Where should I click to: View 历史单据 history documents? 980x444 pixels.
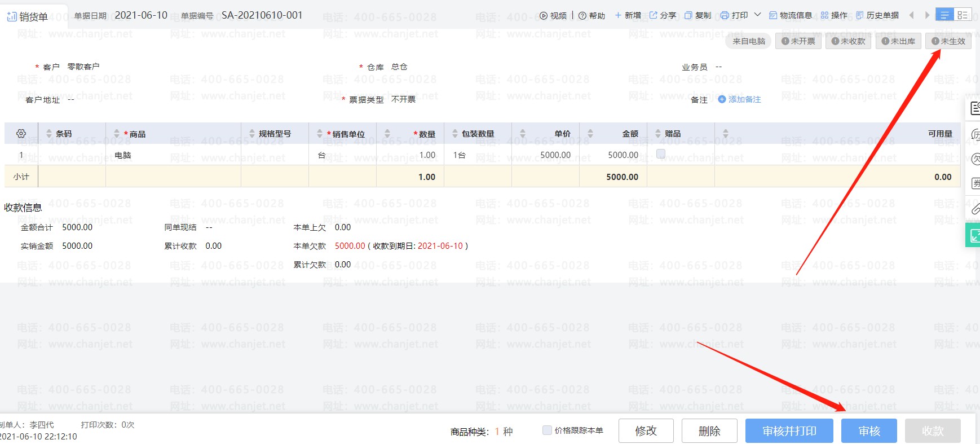(877, 15)
